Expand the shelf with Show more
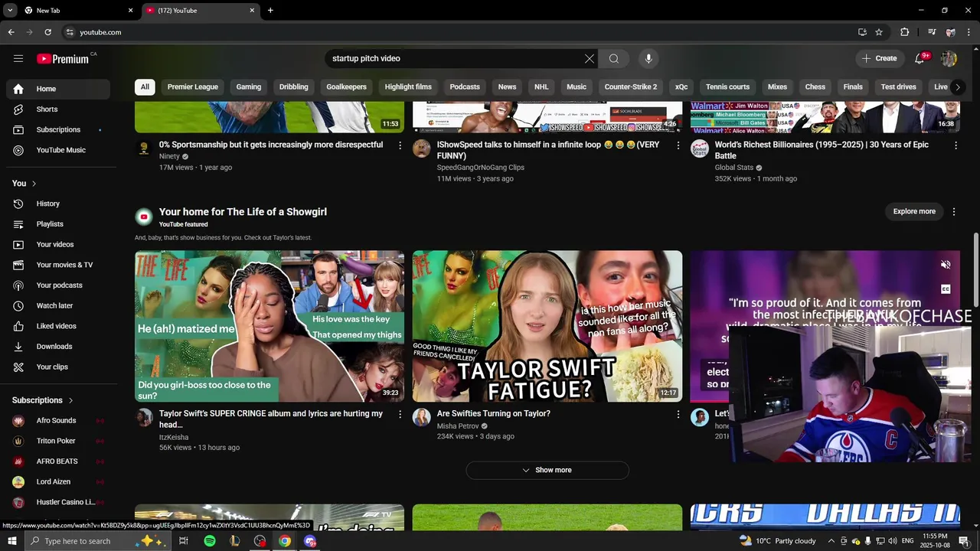The width and height of the screenshot is (980, 551). (x=547, y=470)
